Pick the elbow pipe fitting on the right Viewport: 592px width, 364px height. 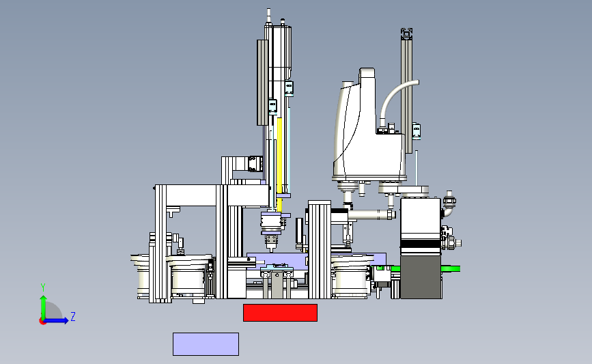click(449, 206)
